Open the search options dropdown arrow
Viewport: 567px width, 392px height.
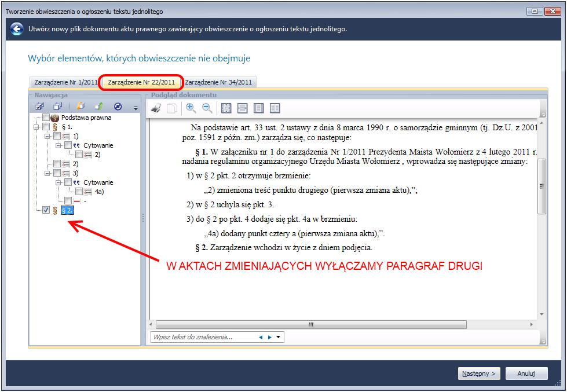pyautogui.click(x=279, y=338)
